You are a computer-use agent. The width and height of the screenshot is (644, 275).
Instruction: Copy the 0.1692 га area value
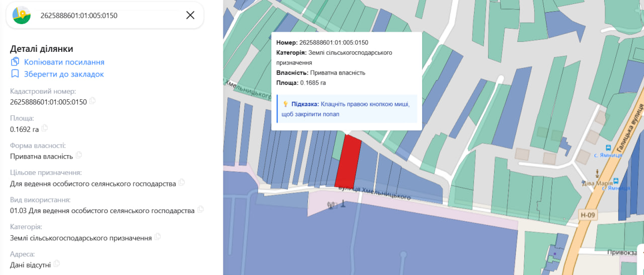point(45,128)
